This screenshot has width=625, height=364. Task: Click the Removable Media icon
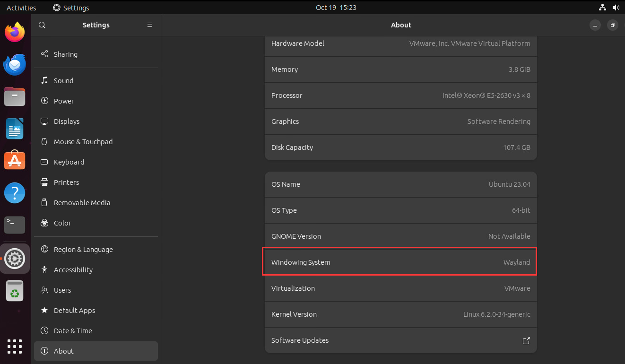(44, 202)
